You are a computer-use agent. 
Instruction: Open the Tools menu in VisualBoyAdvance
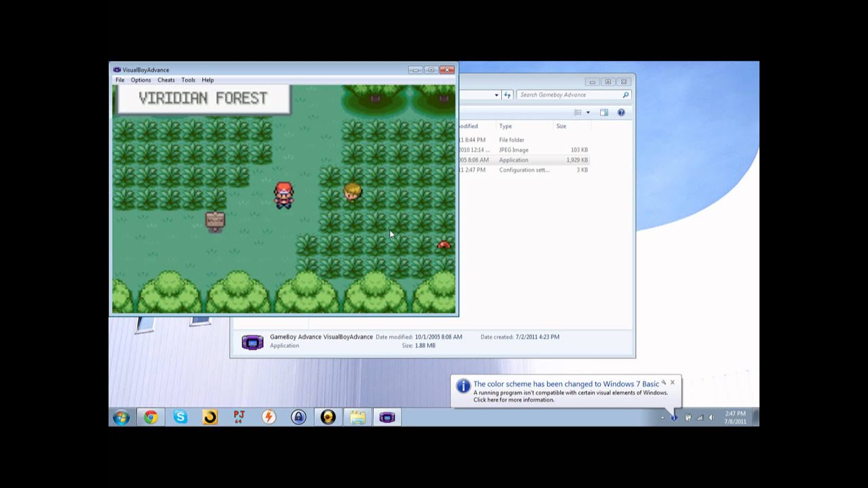[x=189, y=80]
